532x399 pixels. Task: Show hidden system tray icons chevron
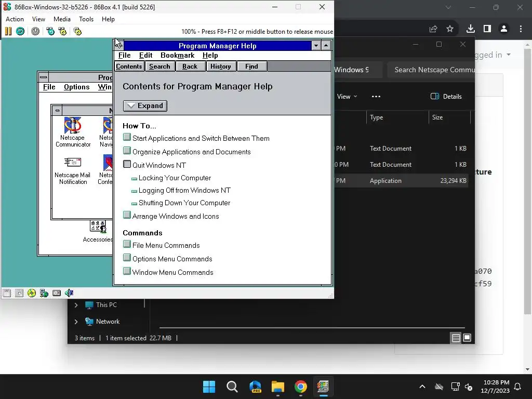pos(422,387)
